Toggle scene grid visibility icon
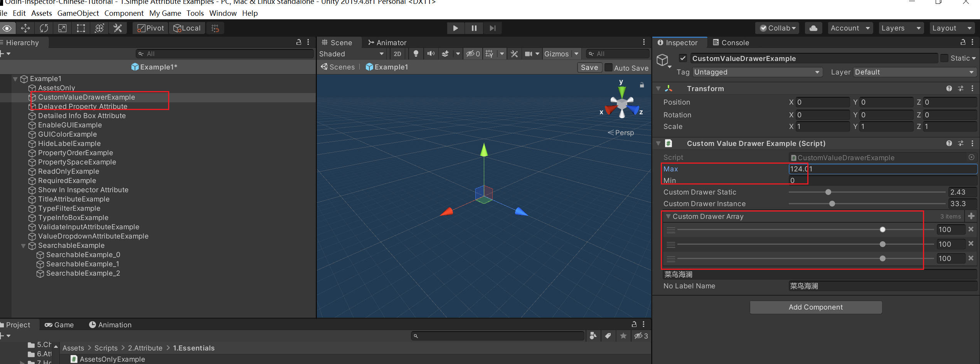Screen dimensions: 980x364 489,54
